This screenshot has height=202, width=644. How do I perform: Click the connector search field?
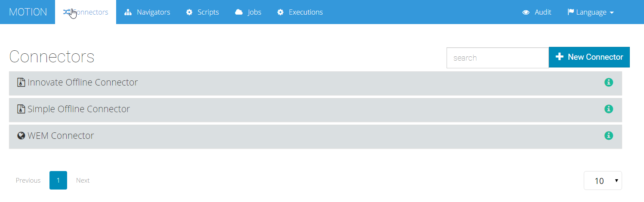click(x=498, y=58)
